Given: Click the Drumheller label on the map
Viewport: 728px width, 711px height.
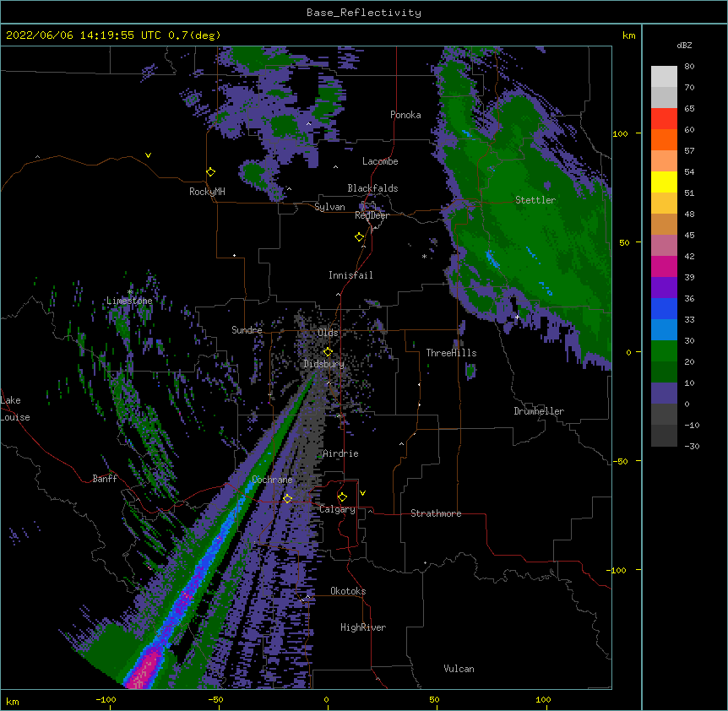Looking at the screenshot, I should pyautogui.click(x=539, y=411).
